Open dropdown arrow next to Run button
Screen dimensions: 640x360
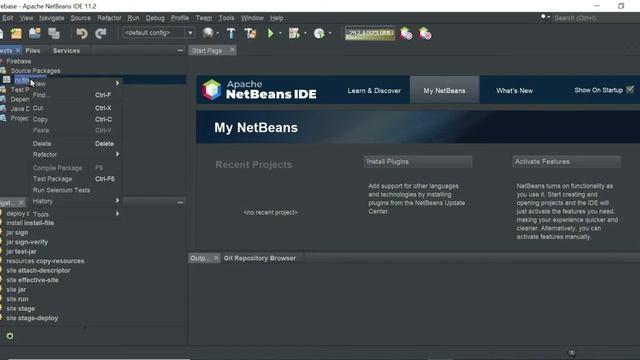point(280,33)
